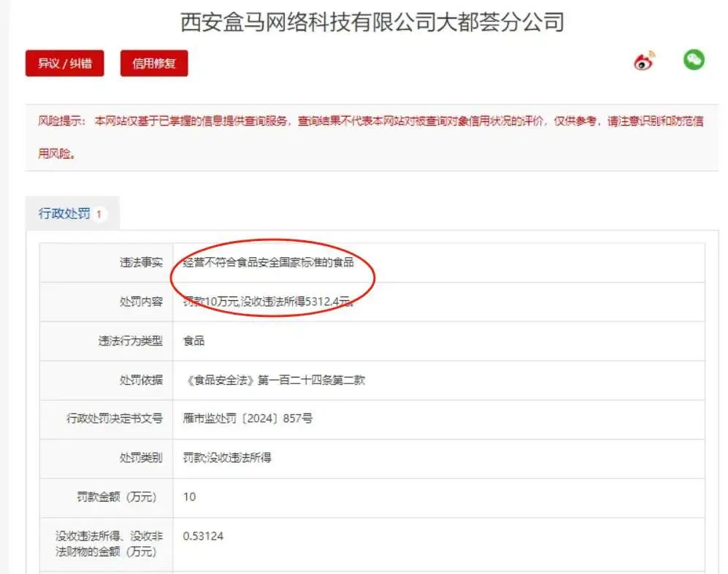Click the 风险提示 warning label

[61, 121]
